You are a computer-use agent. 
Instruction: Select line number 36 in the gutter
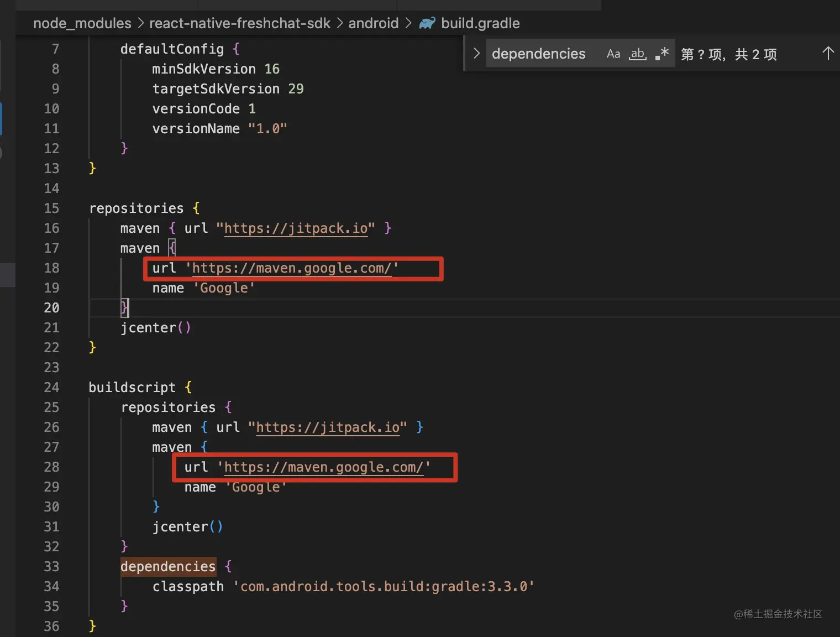pos(51,626)
